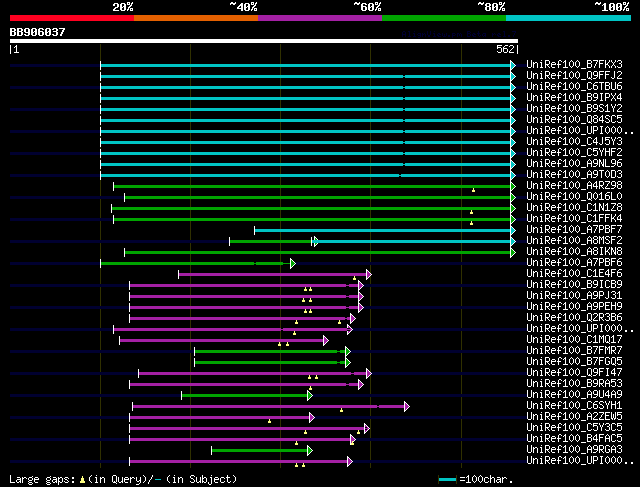Click the green alignment bar of UniRef100_A8IKN8
This screenshot has width=640, height=487.
(317, 253)
